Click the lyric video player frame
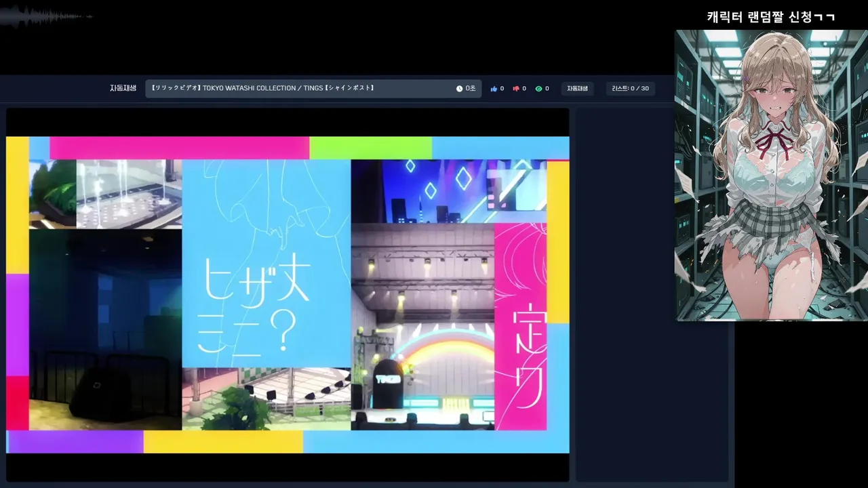 coord(288,295)
